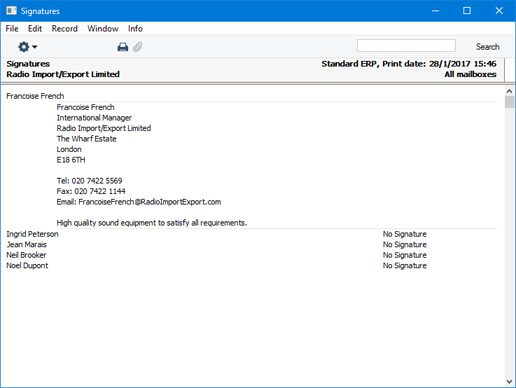The width and height of the screenshot is (516, 388).
Task: Click the Signatures window app icon
Action: [11, 11]
